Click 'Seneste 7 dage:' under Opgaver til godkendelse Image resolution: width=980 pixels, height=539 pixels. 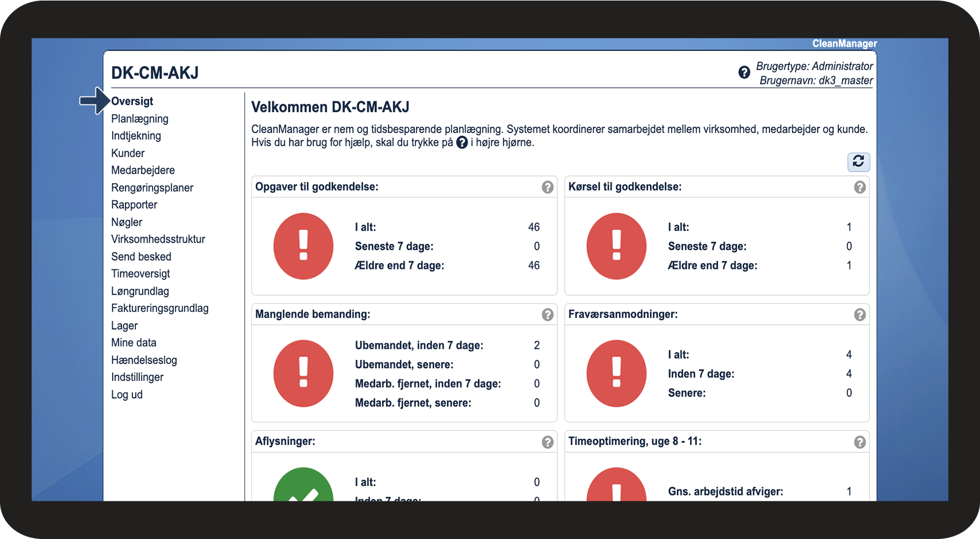tap(394, 246)
